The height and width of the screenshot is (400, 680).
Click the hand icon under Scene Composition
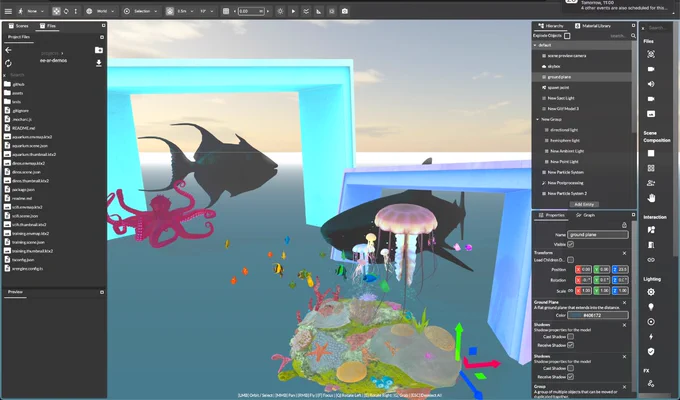(x=651, y=198)
